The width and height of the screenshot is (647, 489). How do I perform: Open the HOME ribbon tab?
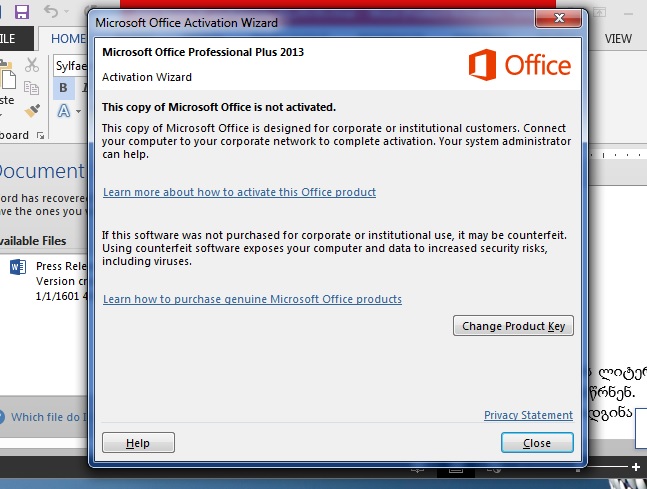68,39
